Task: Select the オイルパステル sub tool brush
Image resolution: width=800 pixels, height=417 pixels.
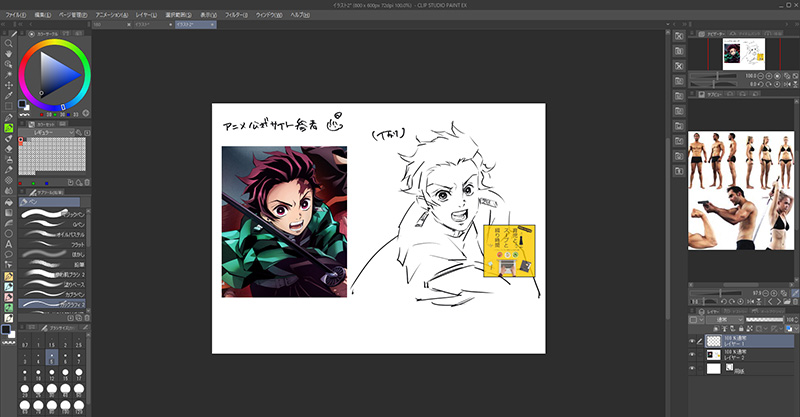Action: (53, 235)
